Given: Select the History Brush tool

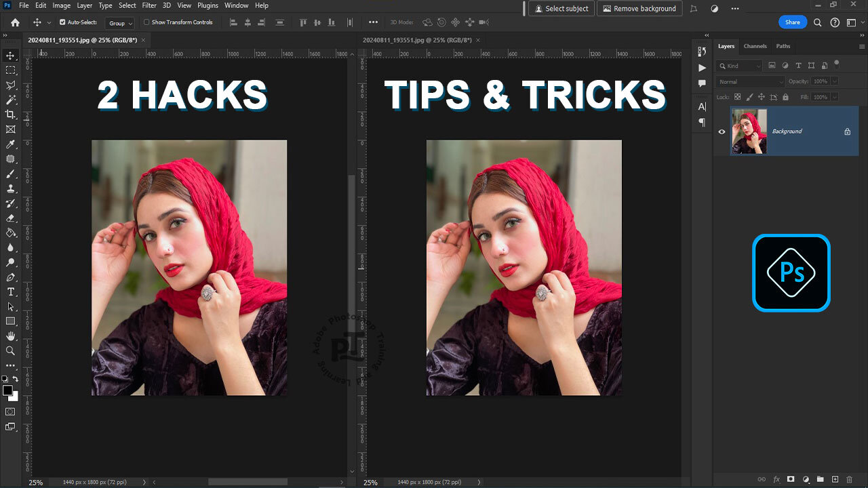Looking at the screenshot, I should click(x=10, y=203).
